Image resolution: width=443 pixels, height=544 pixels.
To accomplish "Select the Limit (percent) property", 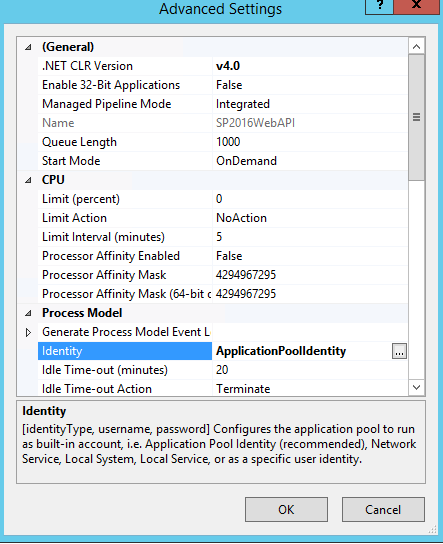I will click(81, 199).
